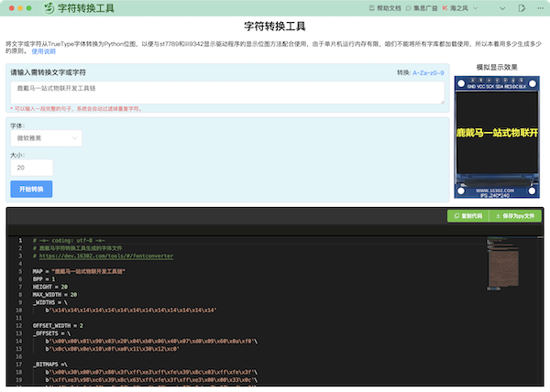The image size is (550, 392).
Task: Click the 复制代码 copy code button
Action: click(x=470, y=216)
